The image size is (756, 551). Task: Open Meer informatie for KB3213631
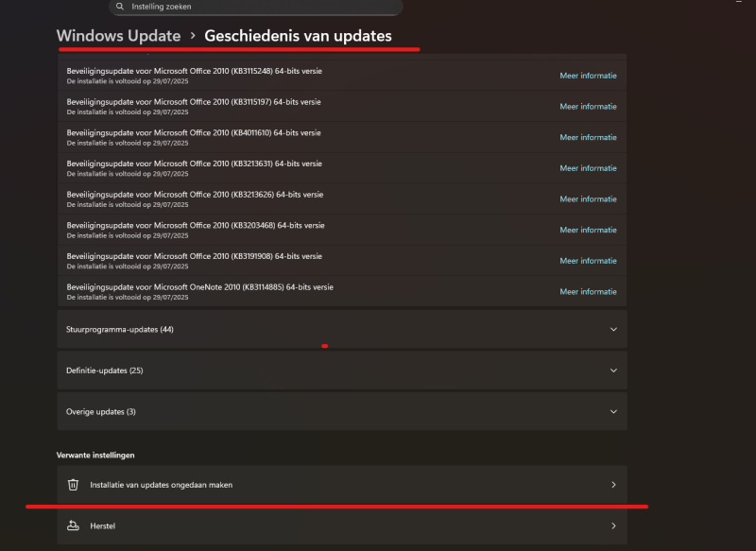tap(588, 168)
